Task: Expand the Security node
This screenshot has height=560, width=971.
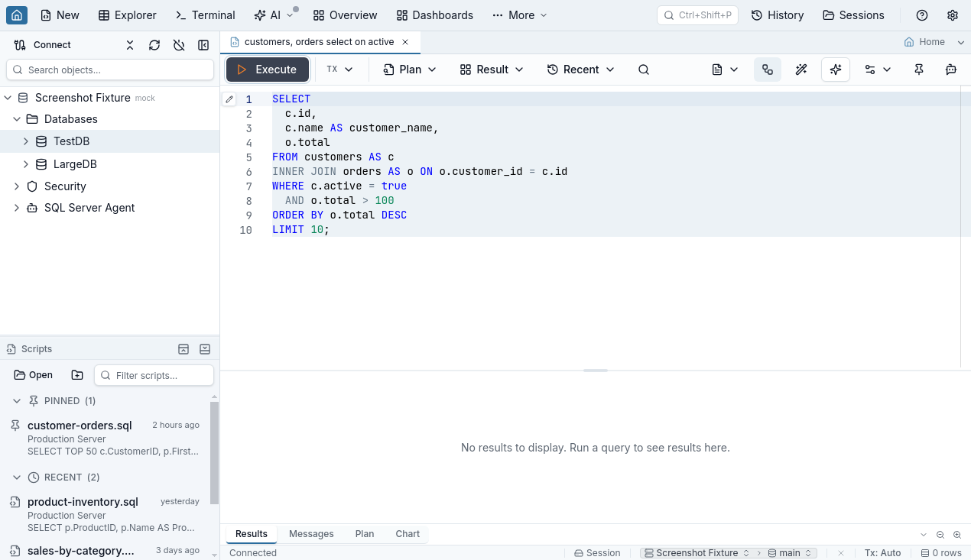Action: click(x=17, y=186)
